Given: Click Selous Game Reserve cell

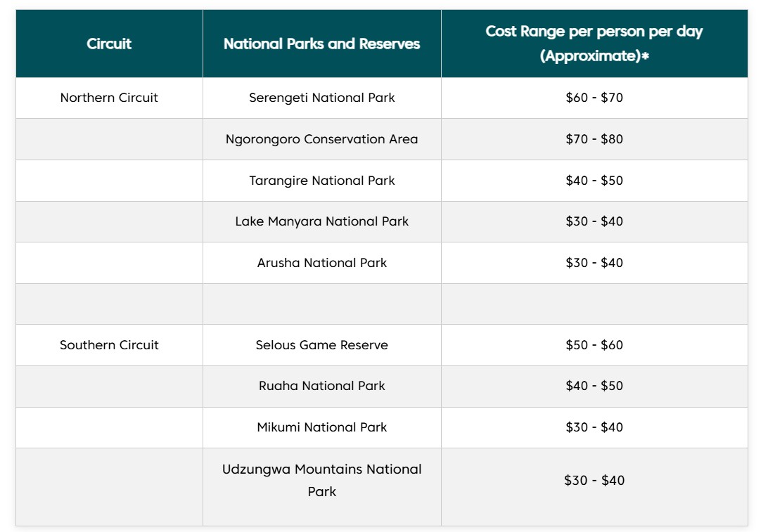Looking at the screenshot, I should tap(322, 345).
